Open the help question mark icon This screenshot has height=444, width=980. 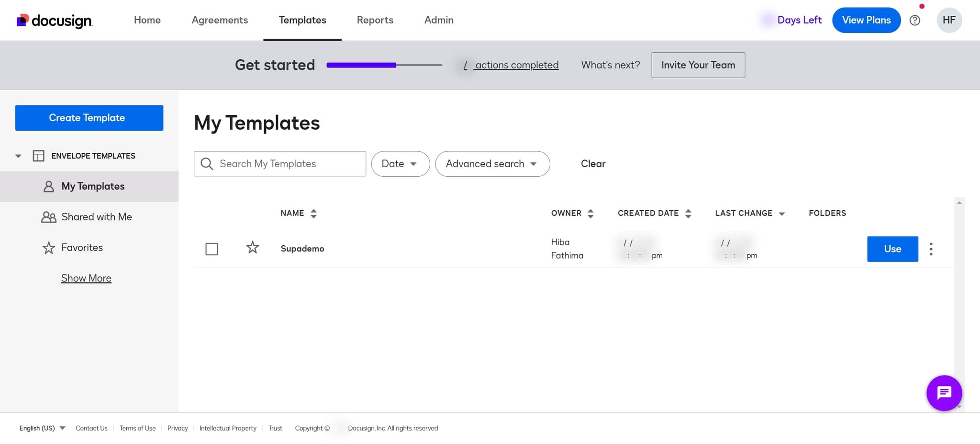point(915,20)
